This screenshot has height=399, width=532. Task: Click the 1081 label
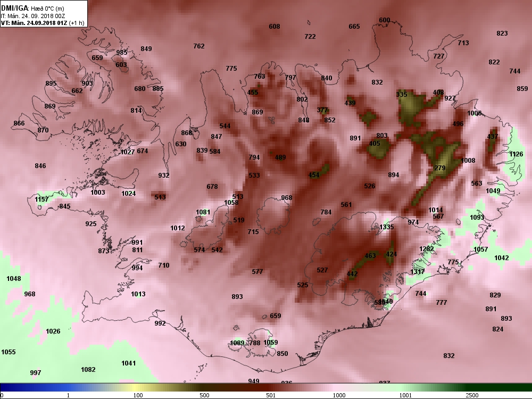pos(203,212)
